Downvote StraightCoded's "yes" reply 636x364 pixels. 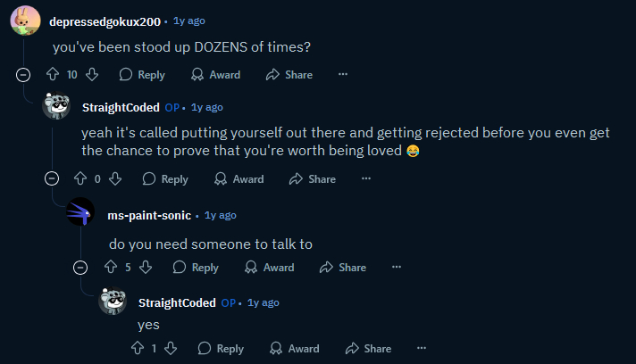click(x=171, y=348)
